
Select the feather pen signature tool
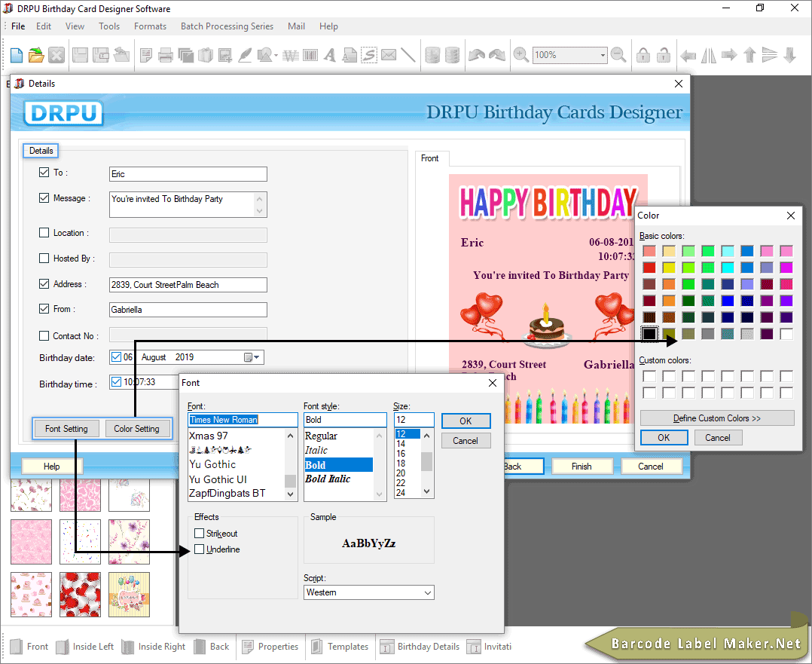(244, 55)
